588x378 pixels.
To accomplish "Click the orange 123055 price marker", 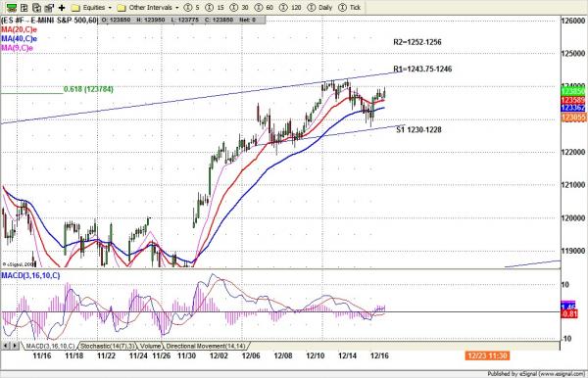I will (x=573, y=118).
